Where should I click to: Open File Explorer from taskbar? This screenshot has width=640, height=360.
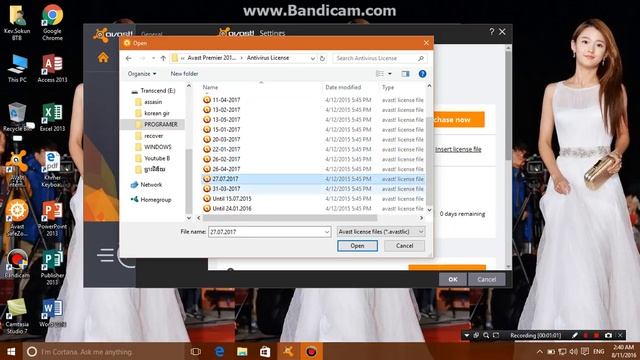tap(242, 351)
